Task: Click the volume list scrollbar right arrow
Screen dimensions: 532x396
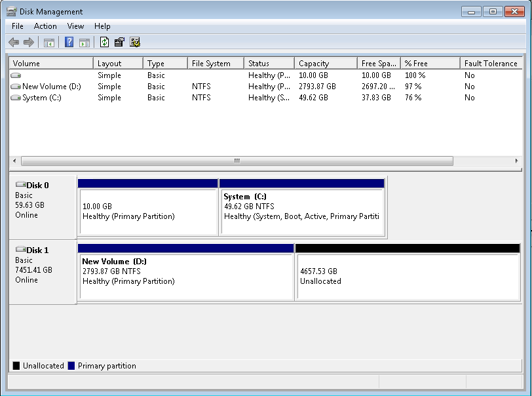Action: click(516, 161)
